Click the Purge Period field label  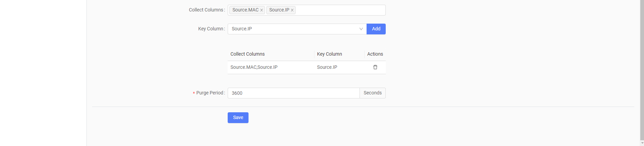point(210,93)
